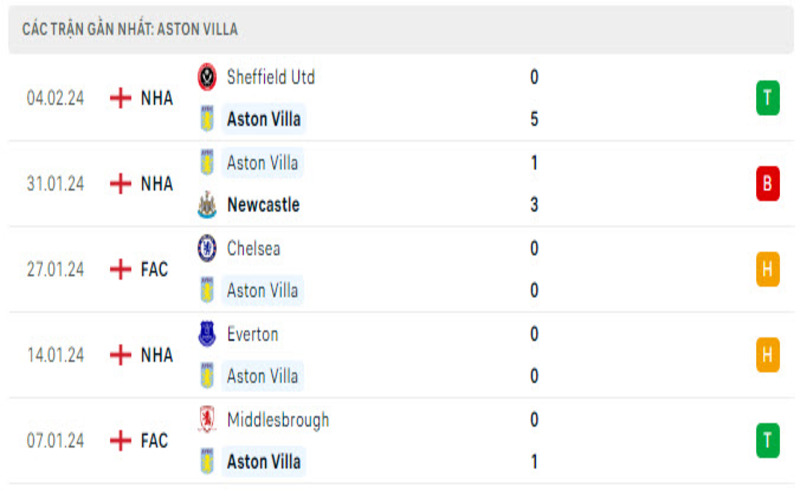800x500 pixels.
Task: Click the Middlesbrough club crest
Action: coord(207,419)
